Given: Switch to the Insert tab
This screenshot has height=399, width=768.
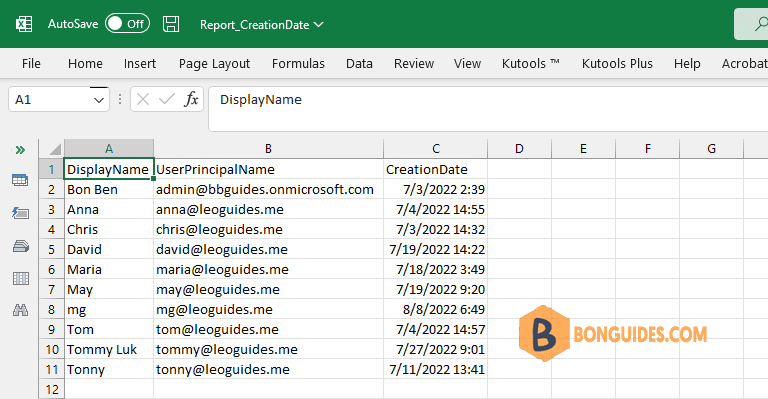Looking at the screenshot, I should click(x=140, y=64).
